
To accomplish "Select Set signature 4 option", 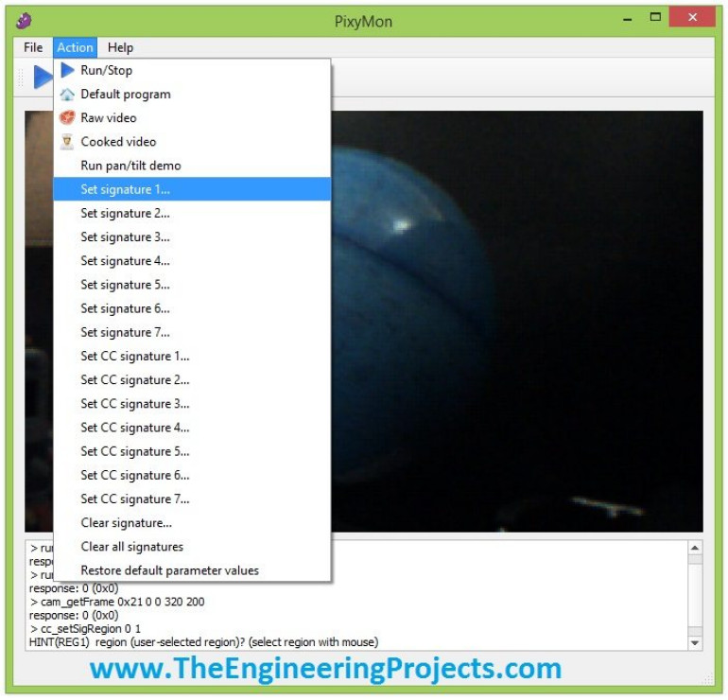I will pos(125,261).
